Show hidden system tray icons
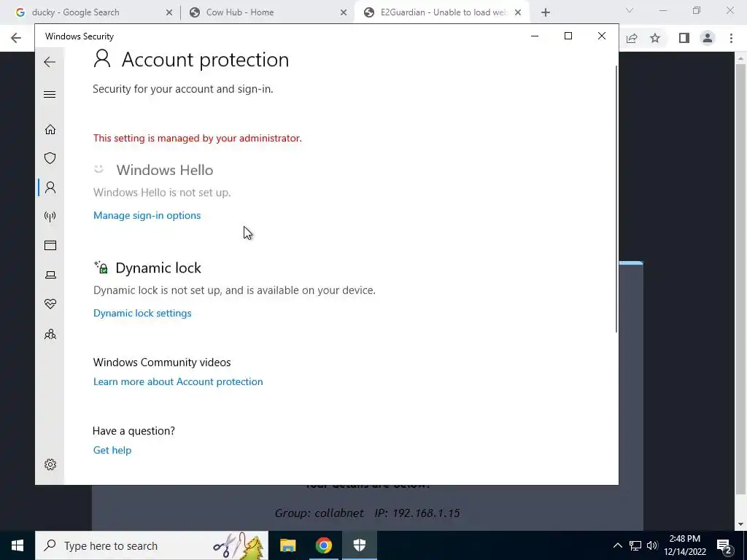 [x=617, y=545]
